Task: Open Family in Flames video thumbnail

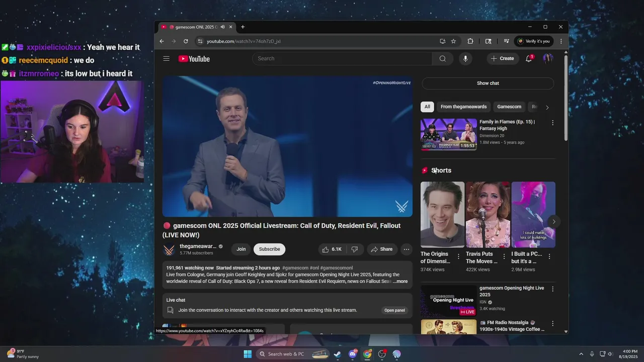Action: pos(449,134)
